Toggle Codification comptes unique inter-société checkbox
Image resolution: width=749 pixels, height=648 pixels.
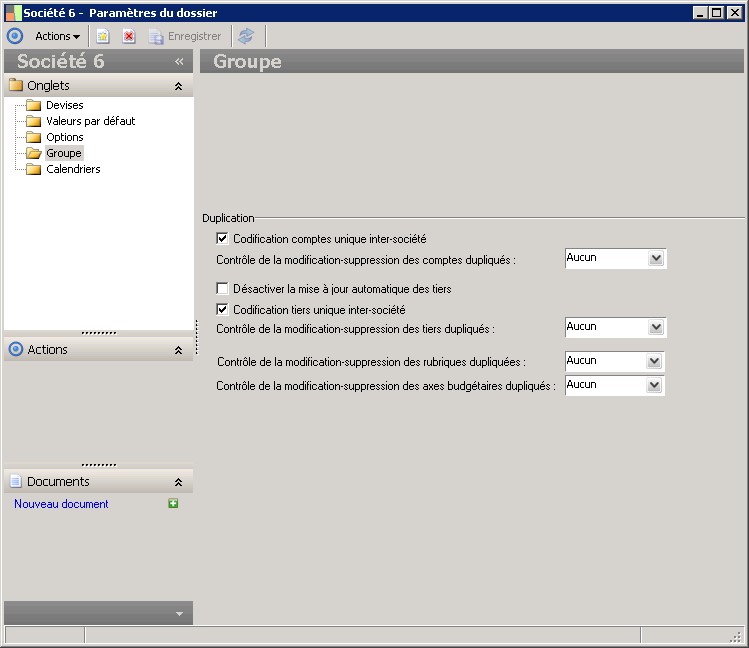point(222,238)
